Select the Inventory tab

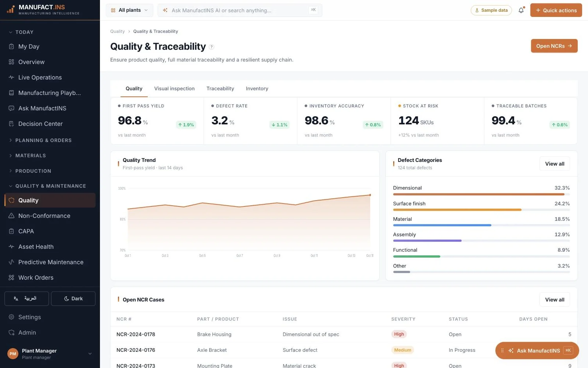click(x=257, y=89)
